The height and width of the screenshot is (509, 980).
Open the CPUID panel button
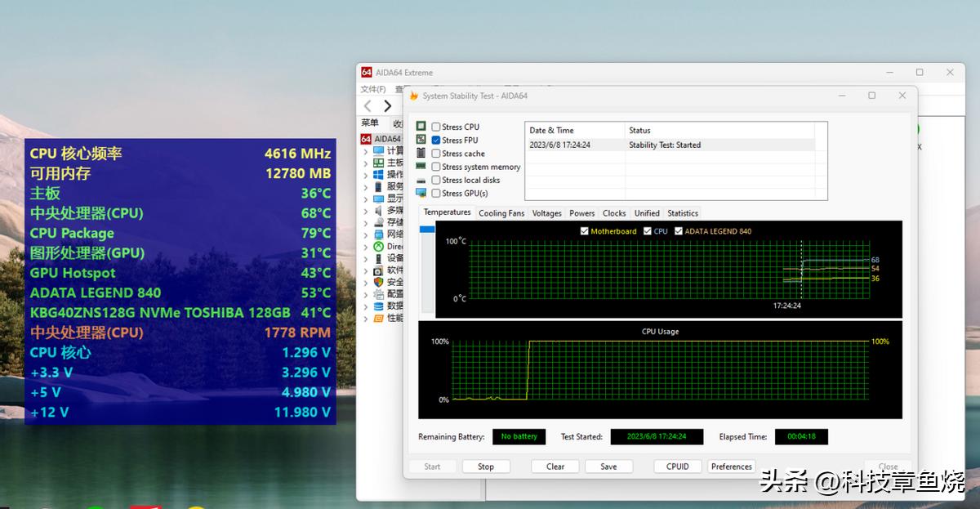[x=677, y=467]
